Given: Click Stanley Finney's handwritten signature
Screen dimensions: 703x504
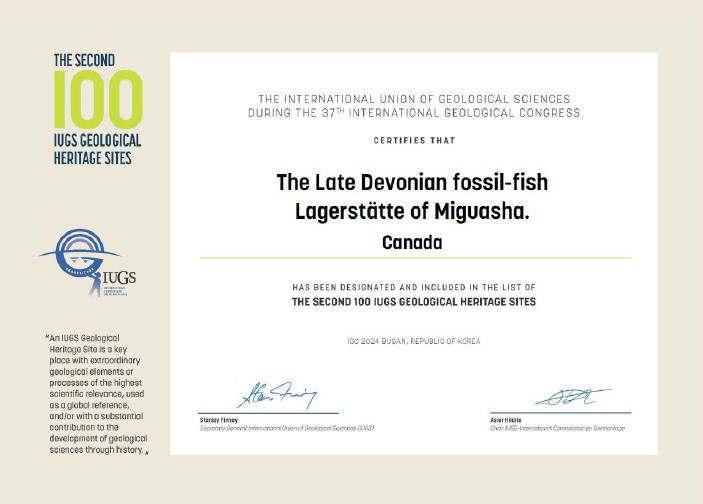Looking at the screenshot, I should pyautogui.click(x=277, y=395).
